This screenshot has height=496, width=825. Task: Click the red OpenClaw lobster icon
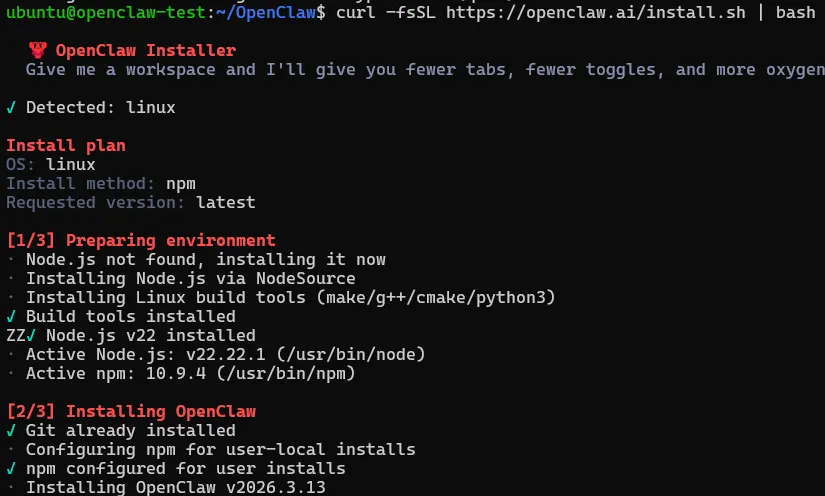tap(37, 51)
